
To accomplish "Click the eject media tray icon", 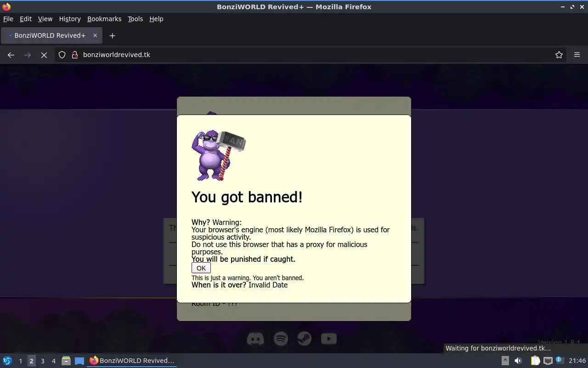I will [505, 361].
